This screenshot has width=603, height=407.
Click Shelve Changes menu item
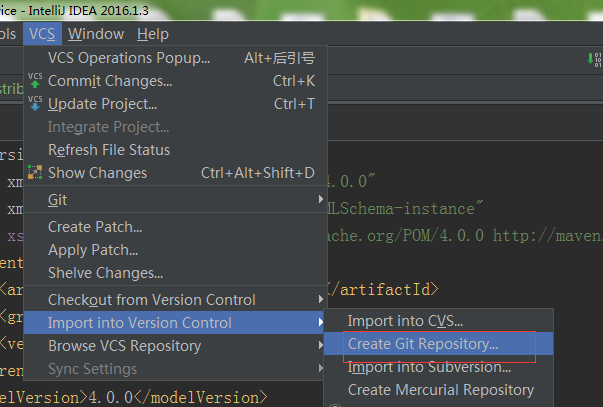tap(105, 273)
